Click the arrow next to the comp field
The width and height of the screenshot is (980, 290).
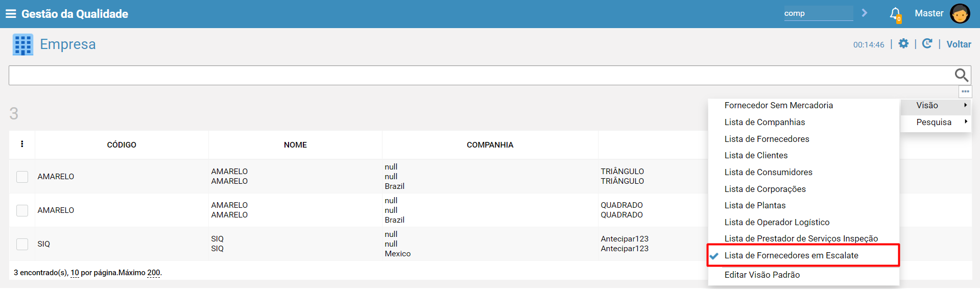(x=865, y=13)
